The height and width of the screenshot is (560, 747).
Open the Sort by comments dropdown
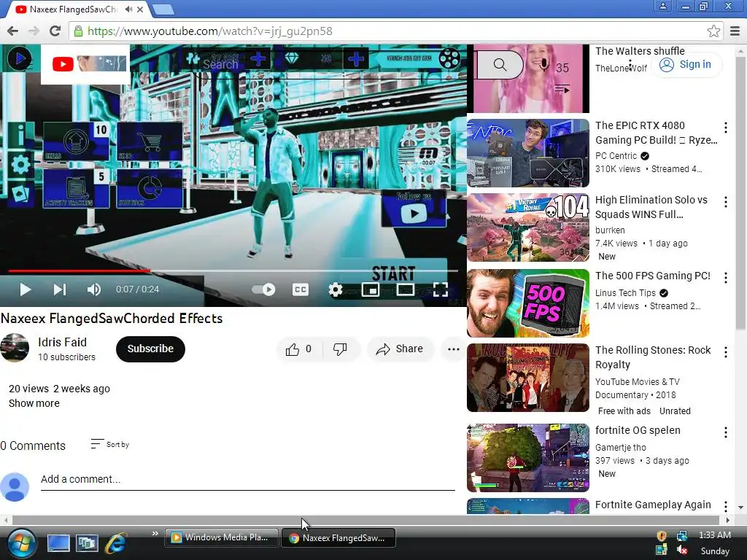click(x=111, y=444)
